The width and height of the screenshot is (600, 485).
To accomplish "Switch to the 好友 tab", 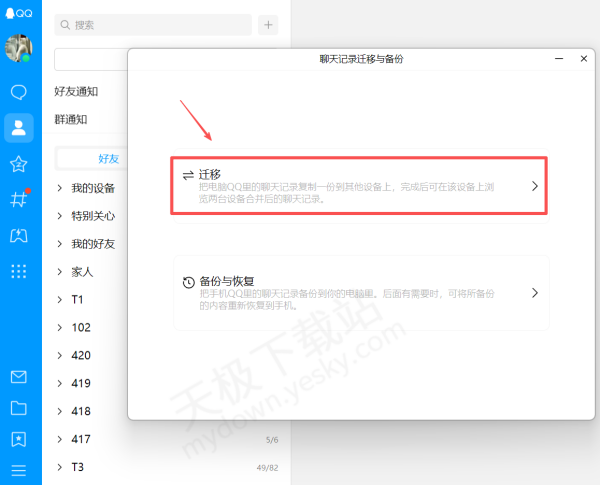I will (x=108, y=158).
